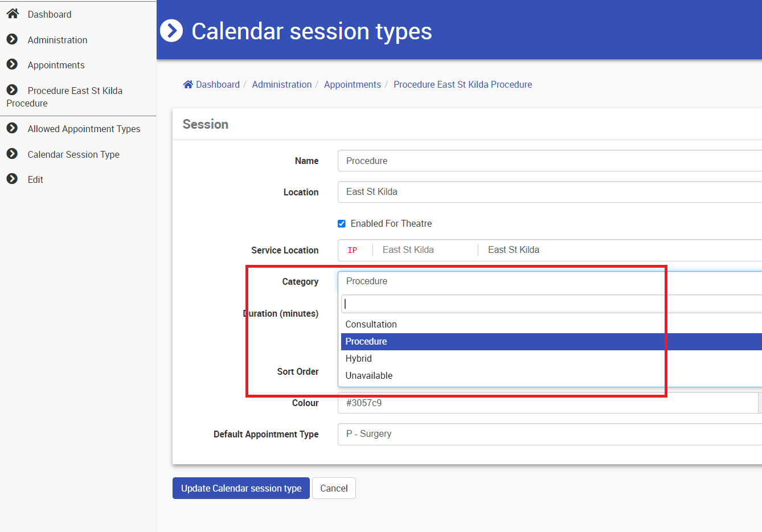762x532 pixels.
Task: Open the Administration breadcrumb link
Action: pos(282,84)
